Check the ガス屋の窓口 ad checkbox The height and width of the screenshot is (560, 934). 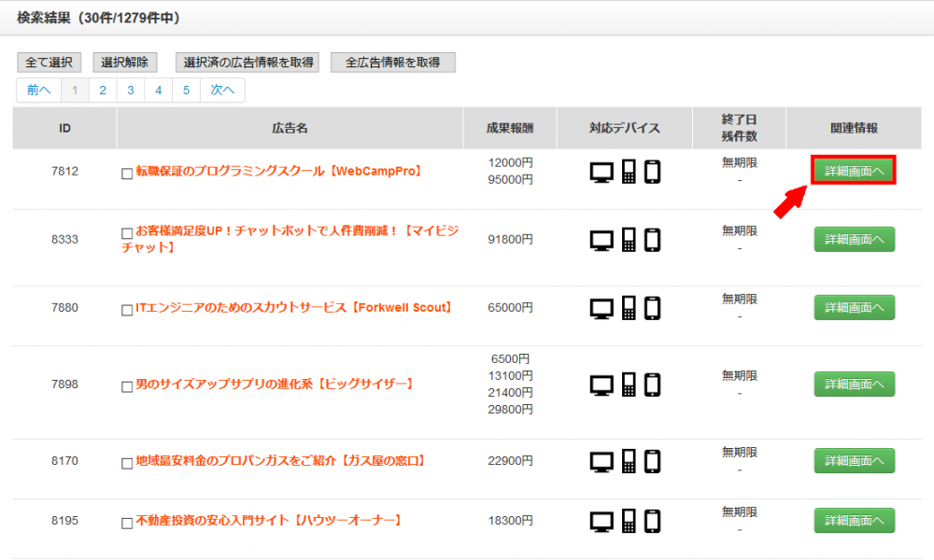(127, 464)
